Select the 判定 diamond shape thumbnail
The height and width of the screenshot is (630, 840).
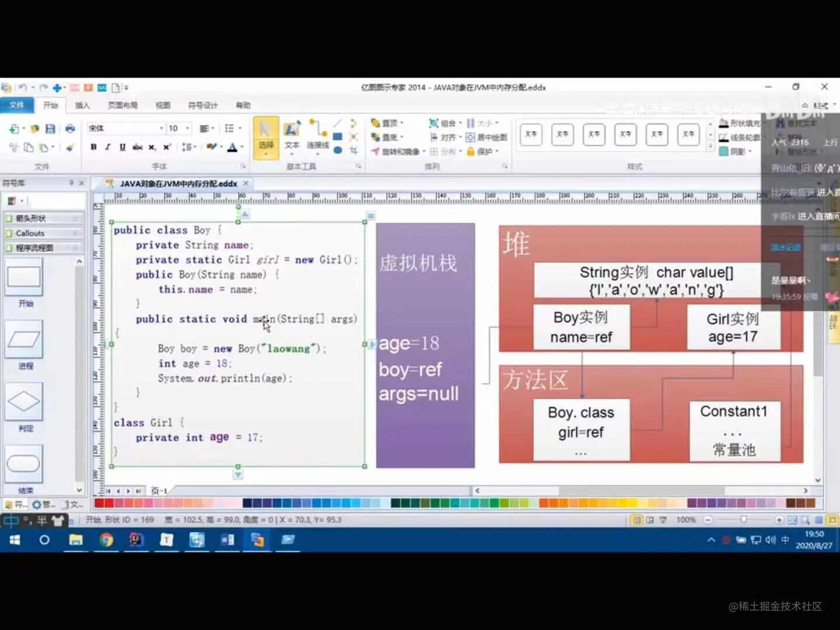(24, 401)
